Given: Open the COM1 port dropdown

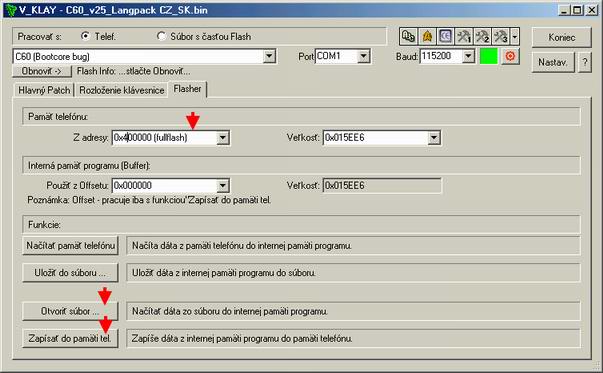Looking at the screenshot, I should tap(363, 57).
